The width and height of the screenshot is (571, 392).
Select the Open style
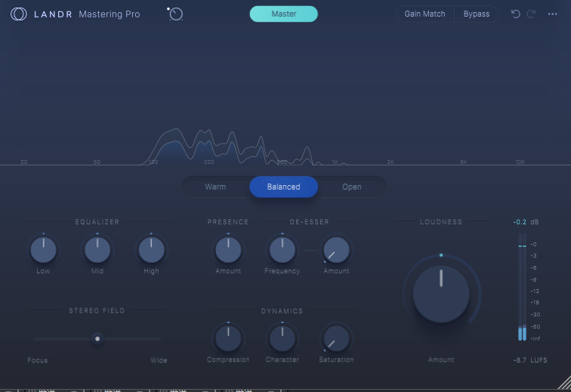coord(352,187)
